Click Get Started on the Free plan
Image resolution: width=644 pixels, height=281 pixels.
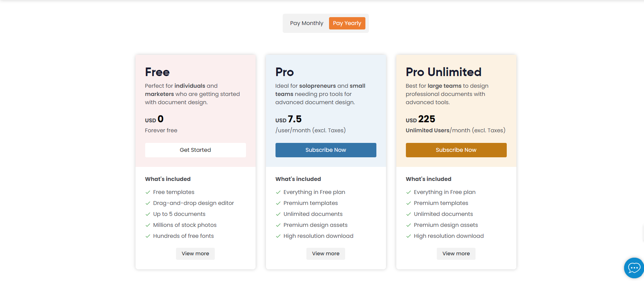click(x=195, y=150)
